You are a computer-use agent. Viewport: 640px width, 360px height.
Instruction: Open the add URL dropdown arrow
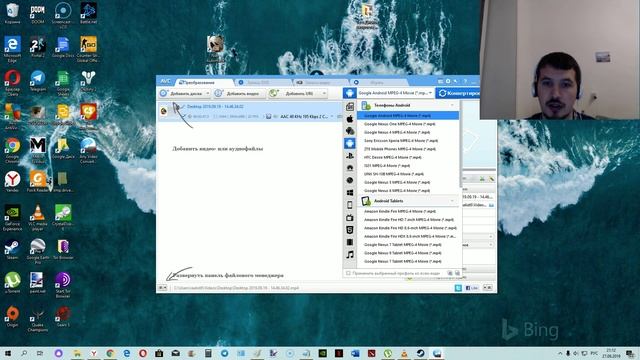click(324, 93)
